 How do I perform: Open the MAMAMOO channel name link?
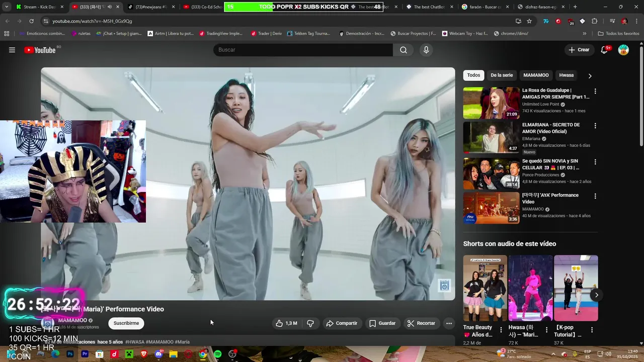[x=72, y=320]
